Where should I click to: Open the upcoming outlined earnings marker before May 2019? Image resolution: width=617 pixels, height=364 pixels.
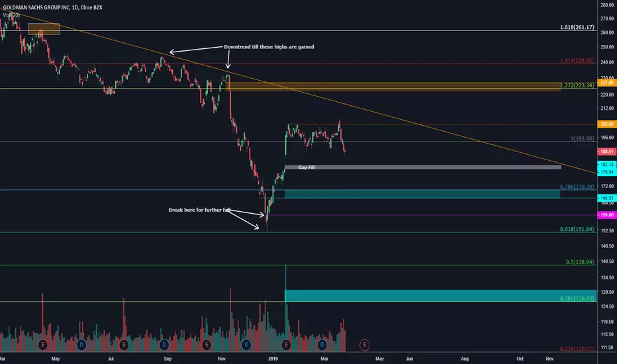[364, 345]
